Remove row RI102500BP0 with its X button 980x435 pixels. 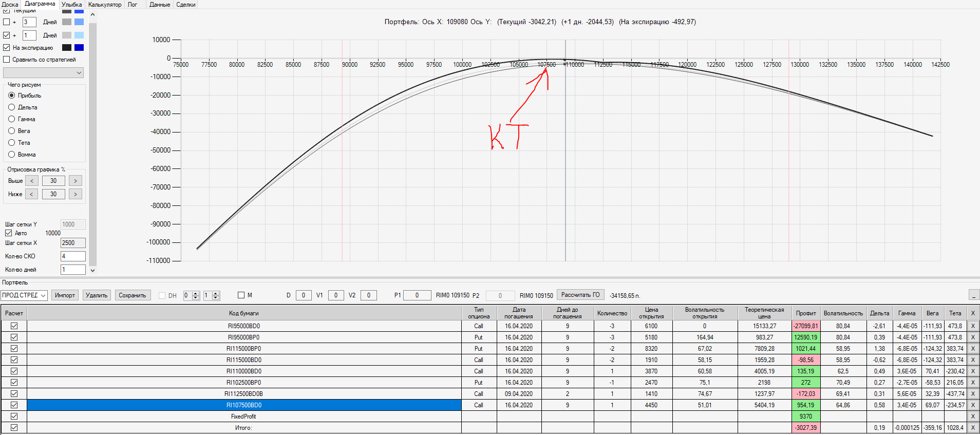coord(973,383)
